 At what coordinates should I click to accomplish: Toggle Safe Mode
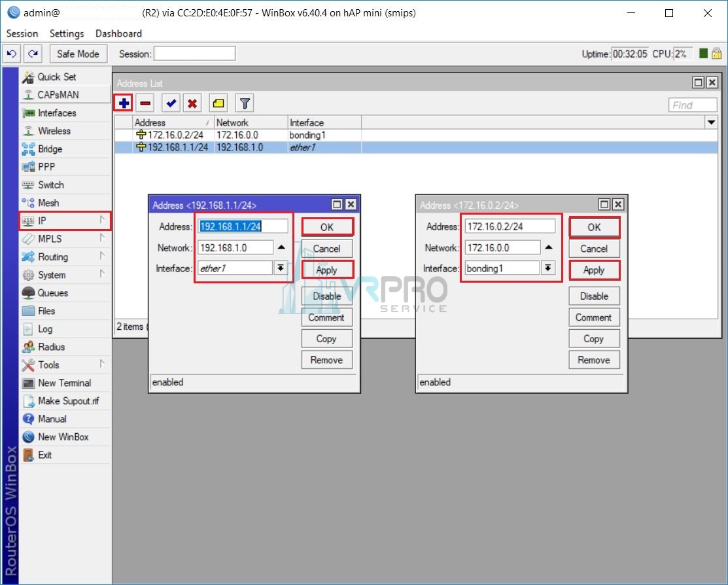(78, 54)
